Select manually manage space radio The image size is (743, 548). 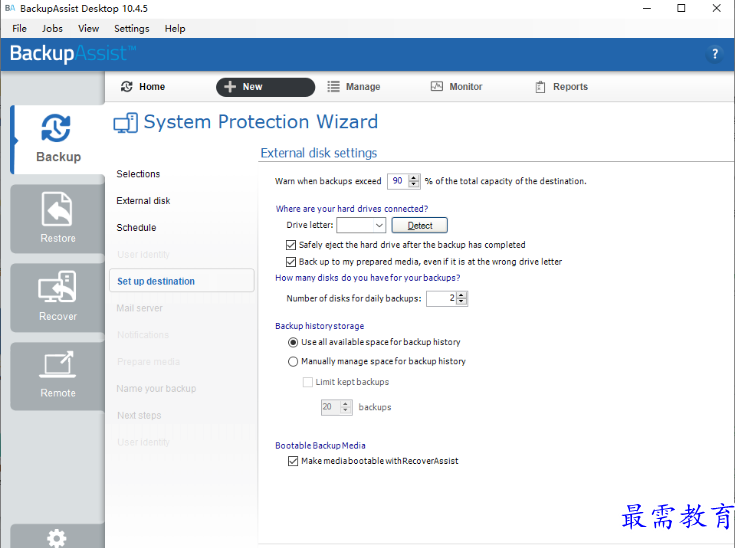(x=293, y=362)
